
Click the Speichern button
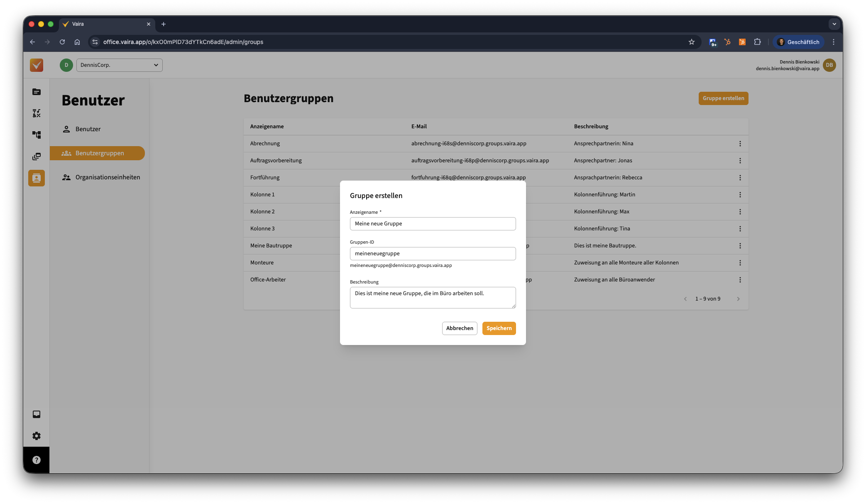pos(499,328)
